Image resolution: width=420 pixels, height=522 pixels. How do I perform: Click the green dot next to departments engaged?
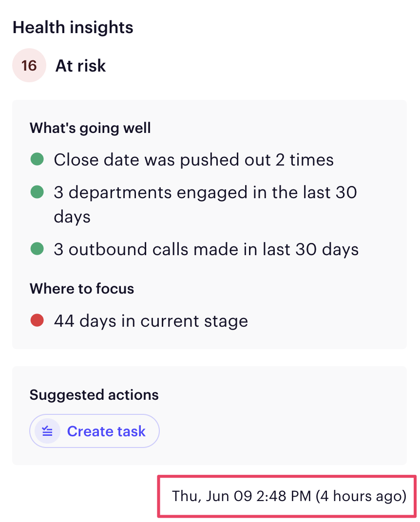[37, 192]
